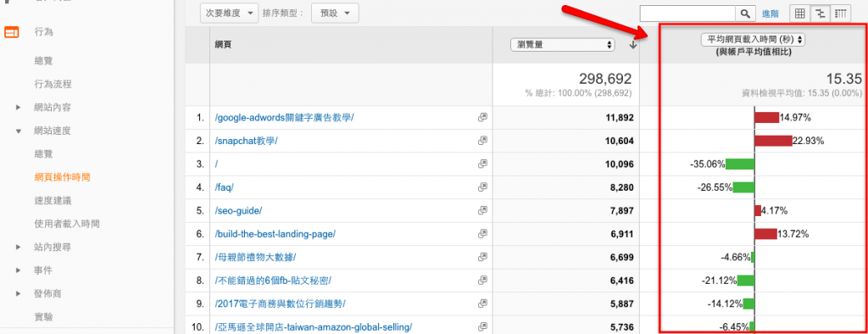Screen dimensions: 868x334
Task: Open /snapchat教學/ page external link icon
Action: tap(482, 141)
